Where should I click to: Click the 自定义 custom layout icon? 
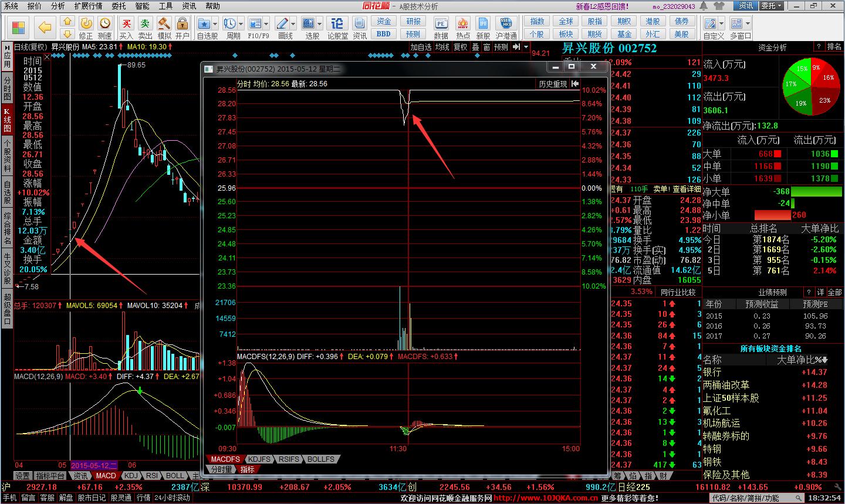pos(712,28)
